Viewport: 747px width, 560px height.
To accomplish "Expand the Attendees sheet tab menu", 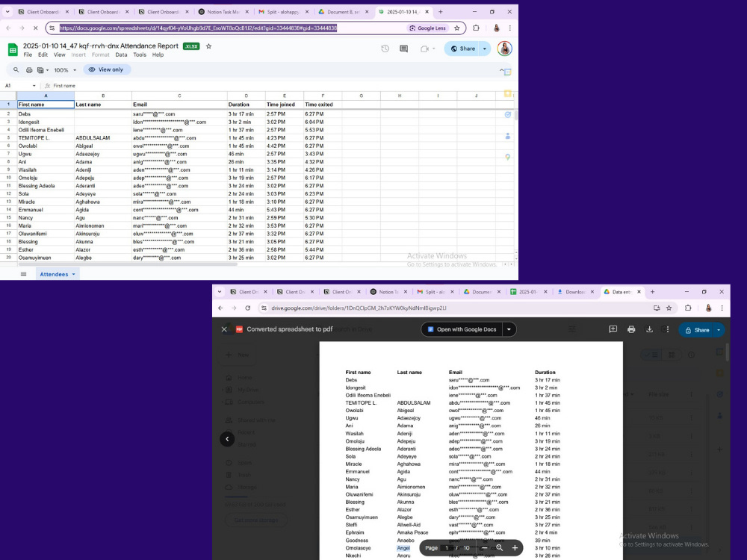I will click(x=73, y=274).
